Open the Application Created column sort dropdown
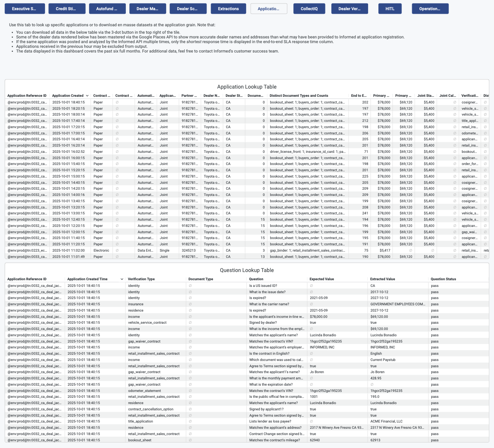 tap(88, 96)
